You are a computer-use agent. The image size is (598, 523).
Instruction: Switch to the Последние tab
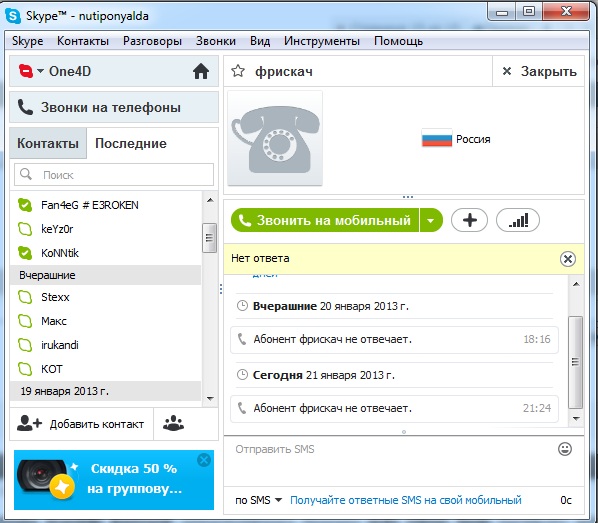point(131,143)
